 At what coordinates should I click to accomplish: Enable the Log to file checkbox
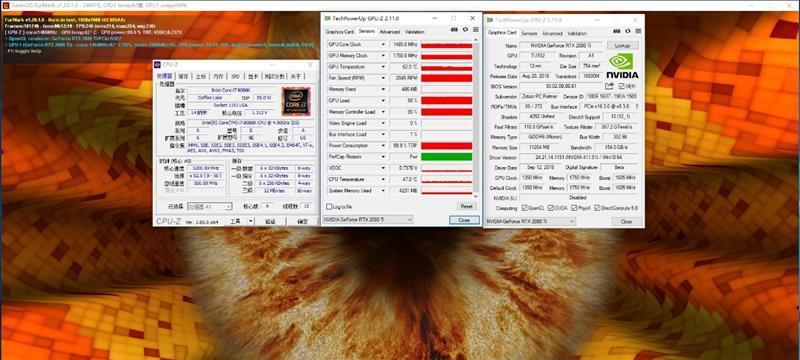click(329, 207)
